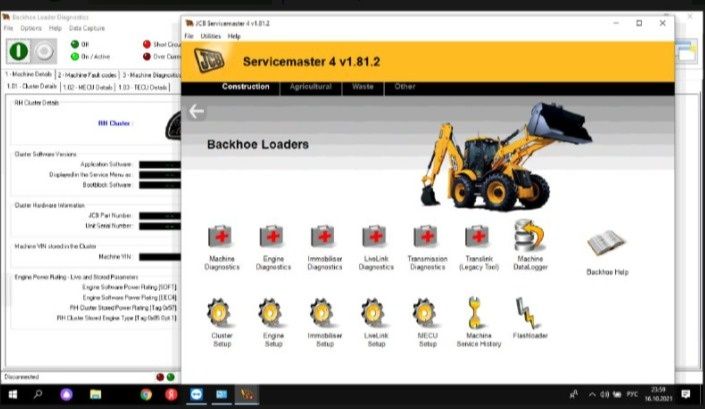Open Data Capture menu in Diagnostics window
Screen dimensions: 705x409
point(87,28)
